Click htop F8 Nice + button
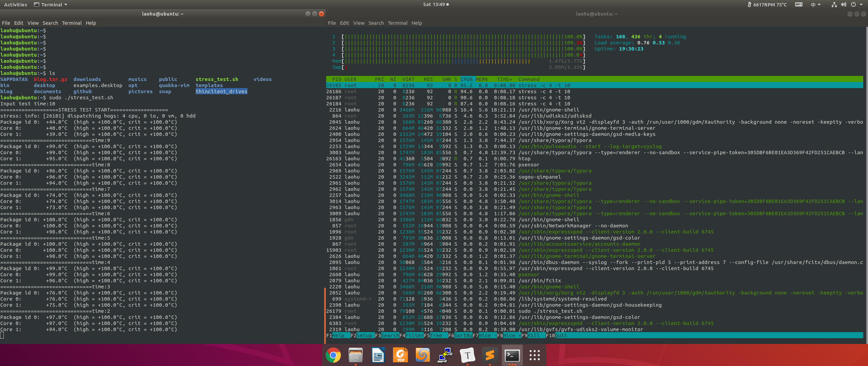The width and height of the screenshot is (868, 366). click(x=509, y=335)
